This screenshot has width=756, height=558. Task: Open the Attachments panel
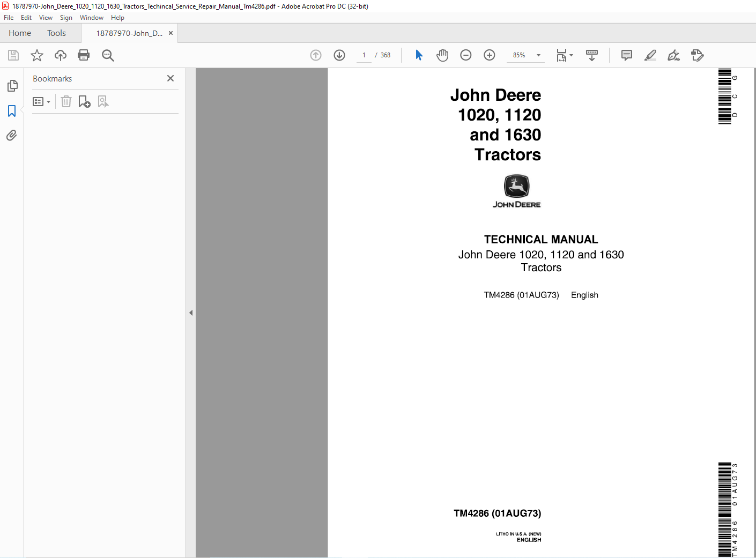pos(12,135)
